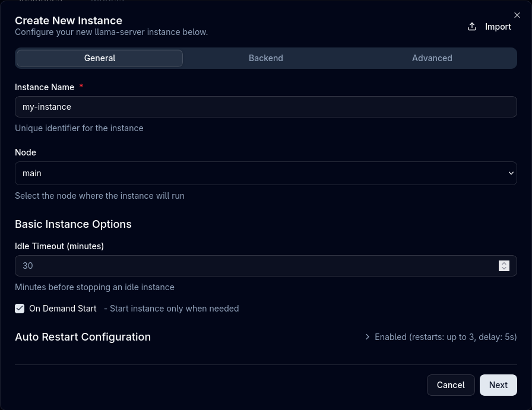Click the Cancel button
The image size is (532, 410).
[x=451, y=384]
